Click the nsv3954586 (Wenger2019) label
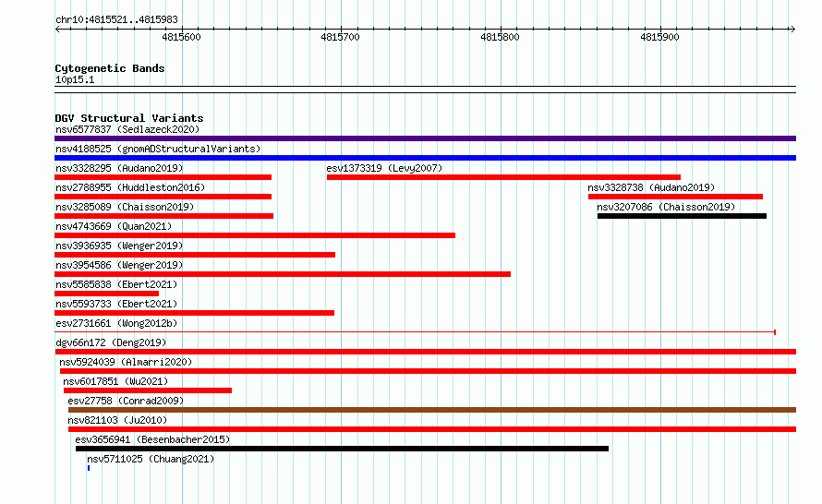Viewport: 822px width, 504px height. point(119,265)
